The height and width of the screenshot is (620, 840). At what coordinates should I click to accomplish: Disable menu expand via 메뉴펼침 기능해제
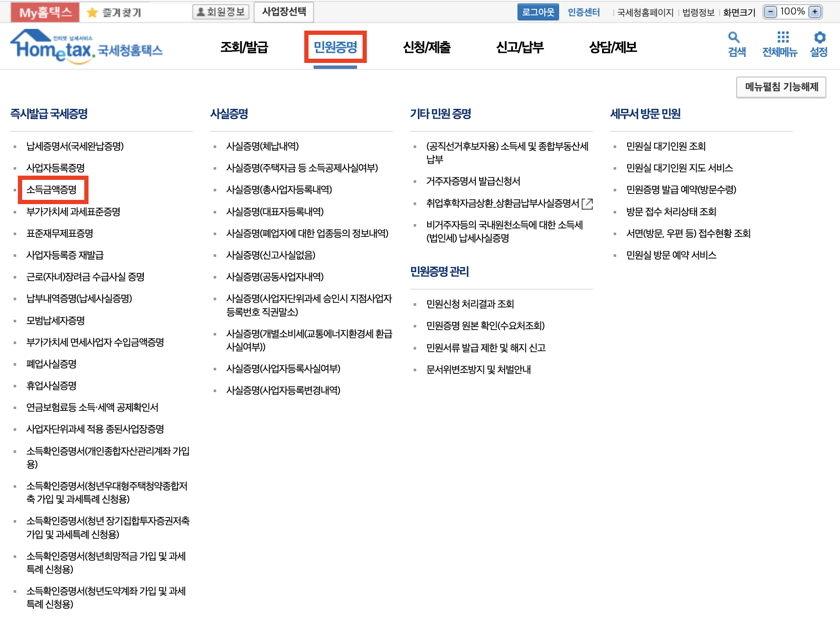coord(781,87)
